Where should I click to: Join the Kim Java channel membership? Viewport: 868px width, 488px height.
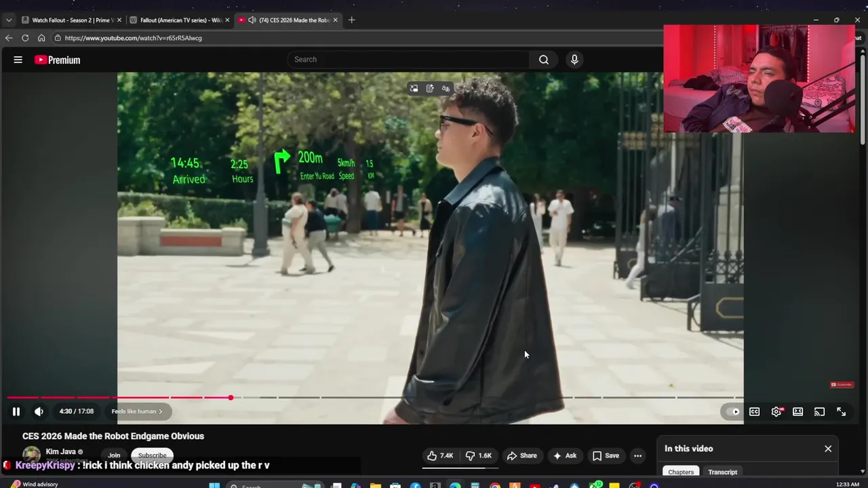click(114, 455)
